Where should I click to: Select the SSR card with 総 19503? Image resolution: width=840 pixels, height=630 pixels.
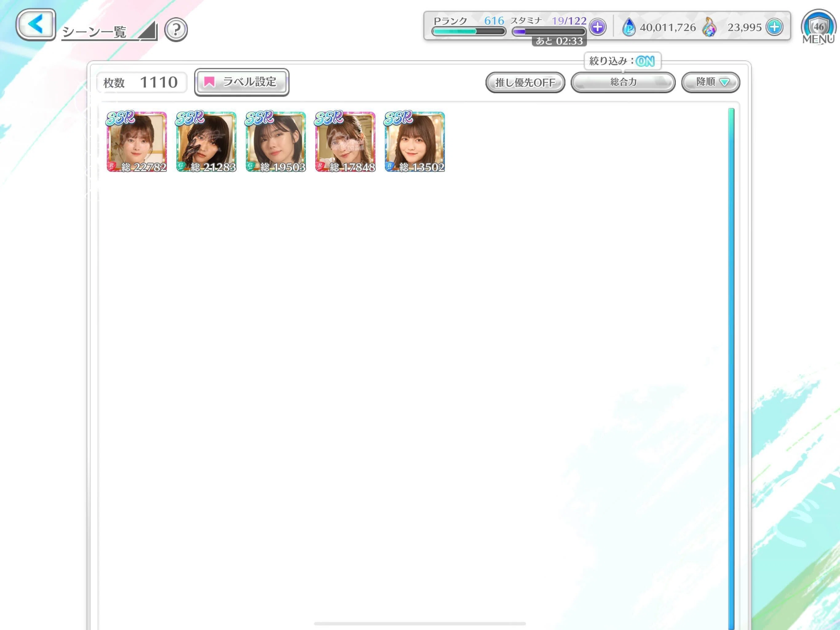pyautogui.click(x=276, y=142)
